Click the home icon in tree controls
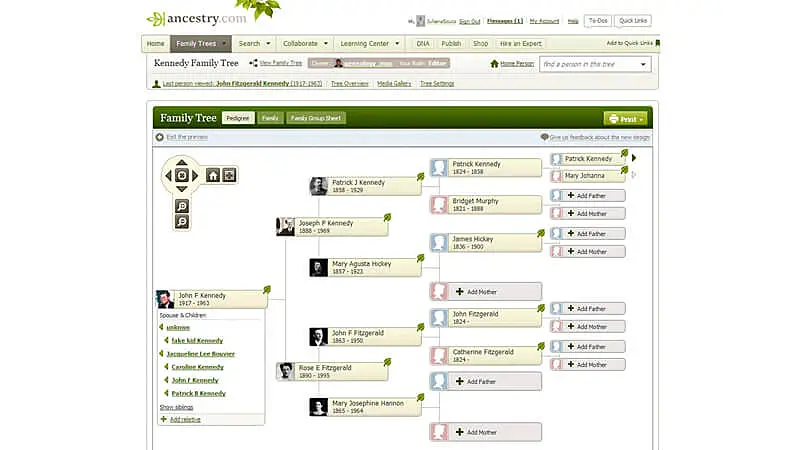 213,176
